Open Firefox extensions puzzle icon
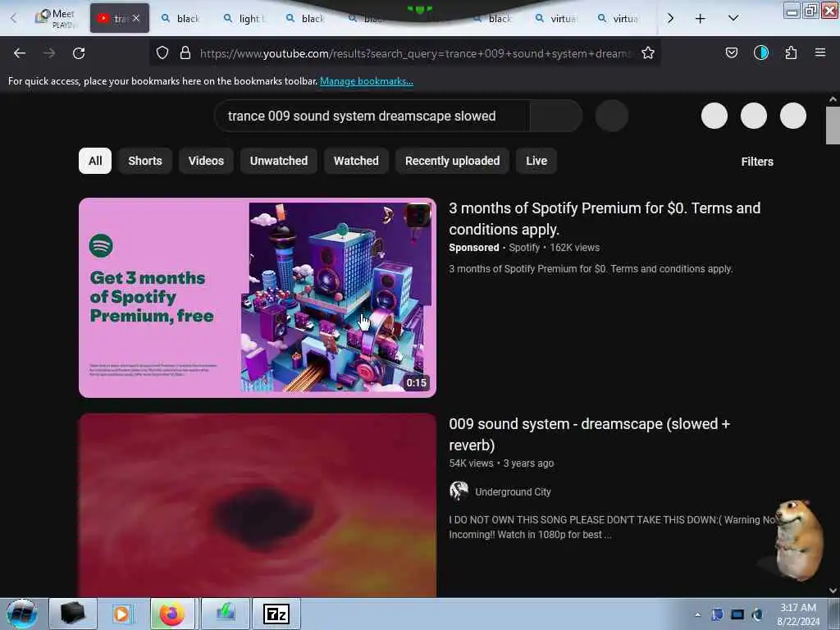This screenshot has width=840, height=630. point(791,53)
